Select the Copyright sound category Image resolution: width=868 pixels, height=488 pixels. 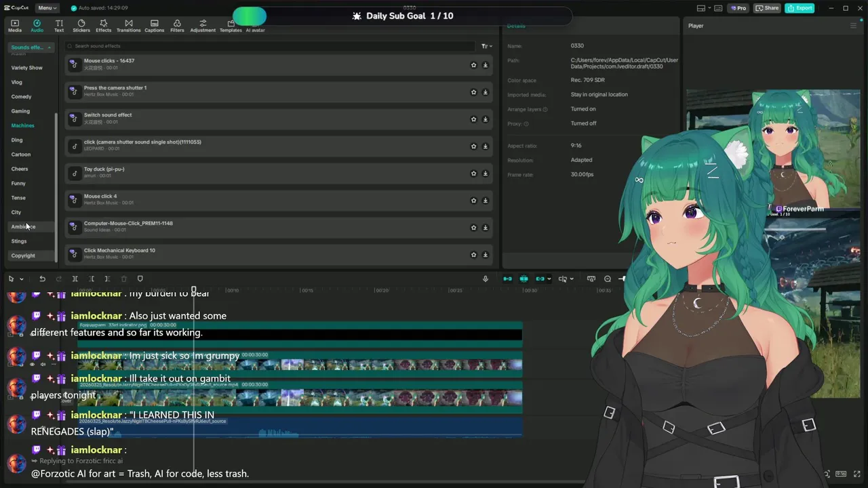coord(23,256)
